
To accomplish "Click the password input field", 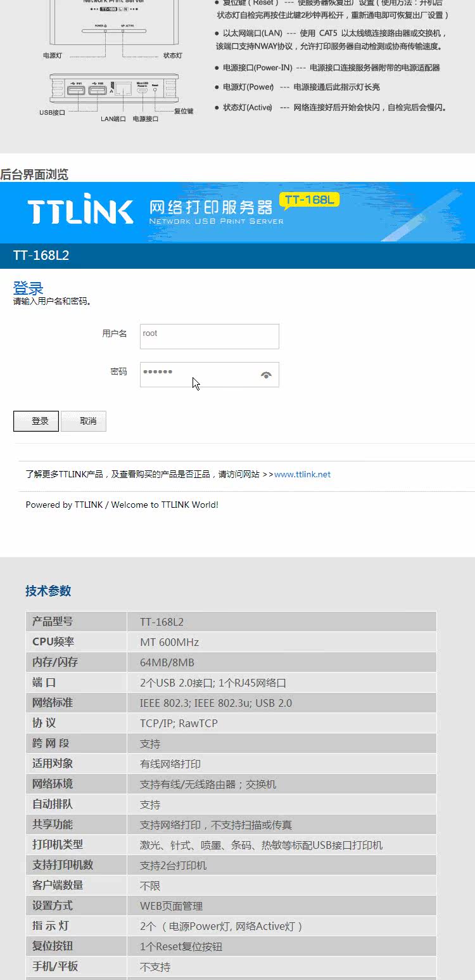I will [x=210, y=375].
